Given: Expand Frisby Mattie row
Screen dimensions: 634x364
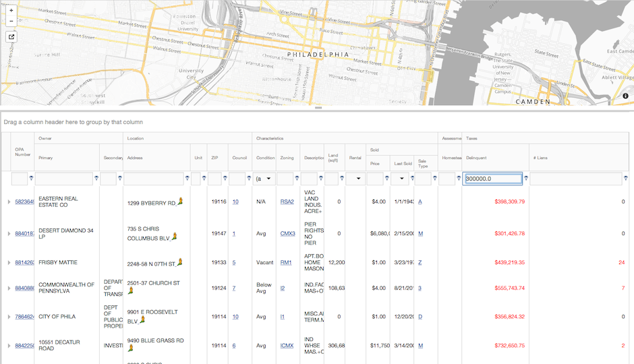Looking at the screenshot, I should (9, 263).
